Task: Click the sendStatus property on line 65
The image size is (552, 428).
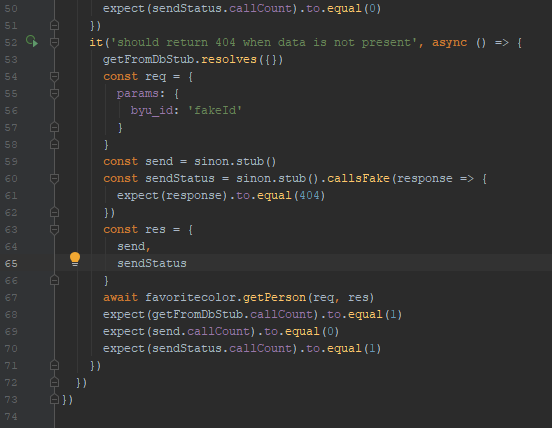Action: (x=152, y=263)
